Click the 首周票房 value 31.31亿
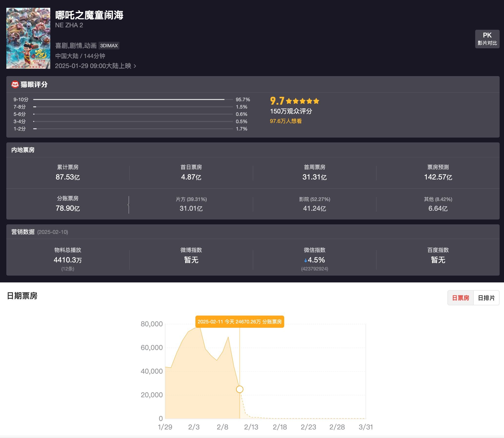Image resolution: width=504 pixels, height=438 pixels. coord(314,177)
